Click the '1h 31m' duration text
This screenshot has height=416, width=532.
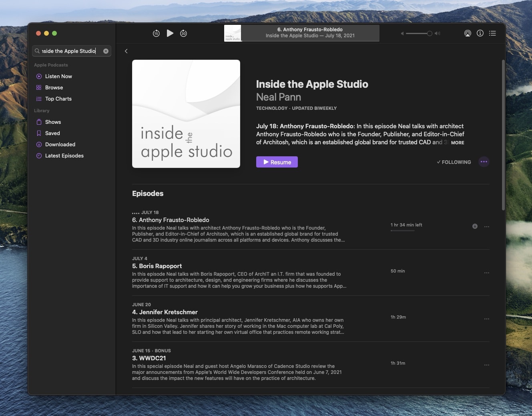point(398,363)
